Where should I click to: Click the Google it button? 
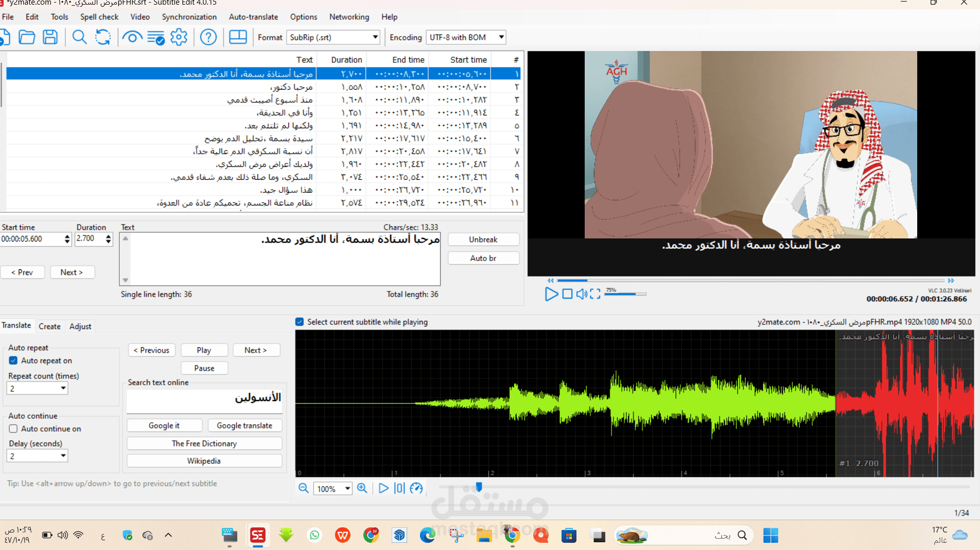(164, 425)
